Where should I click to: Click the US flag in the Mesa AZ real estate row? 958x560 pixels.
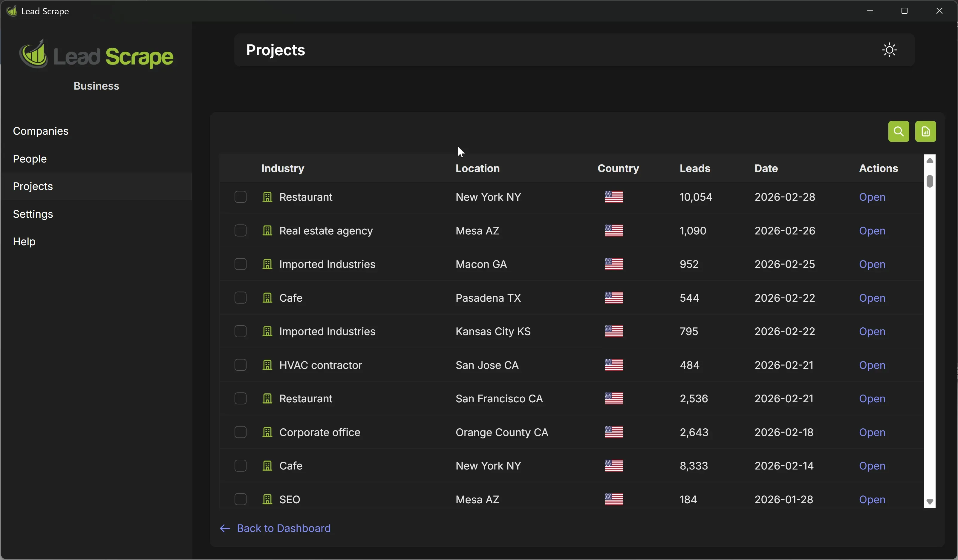tap(613, 231)
